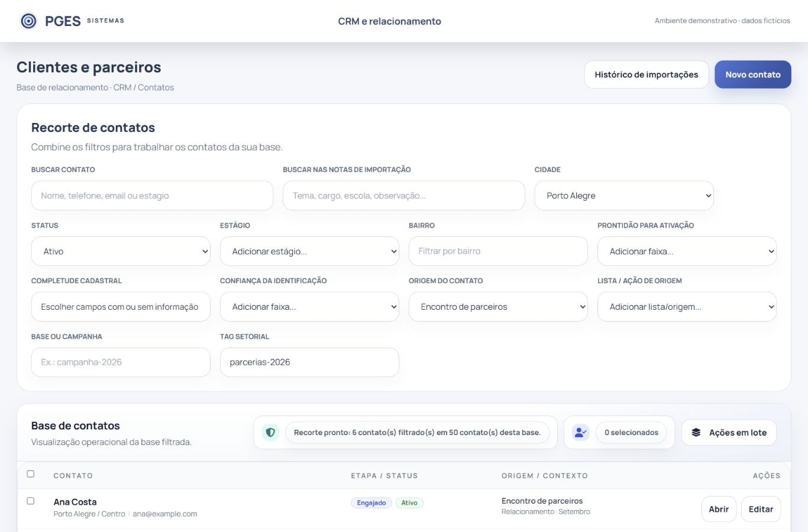Open Histórico de importações
The width and height of the screenshot is (808, 532).
pyautogui.click(x=647, y=74)
